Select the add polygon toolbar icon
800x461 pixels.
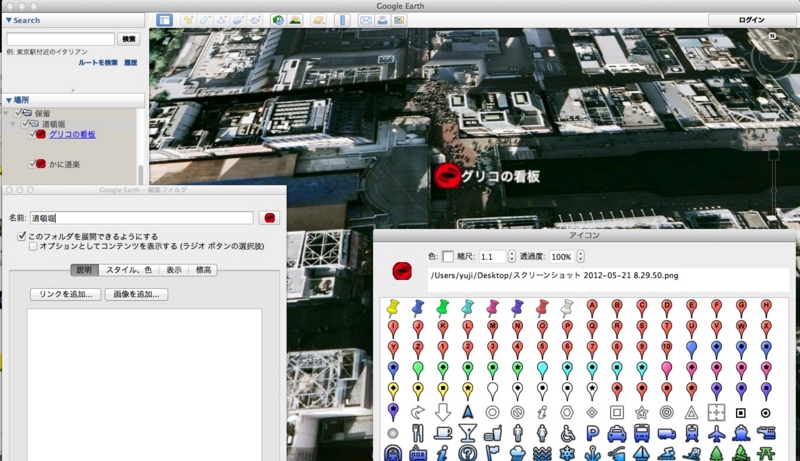point(205,20)
